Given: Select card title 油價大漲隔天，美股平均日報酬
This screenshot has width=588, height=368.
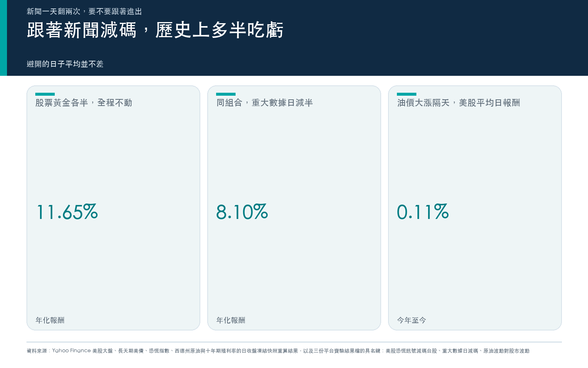Looking at the screenshot, I should point(459,103).
